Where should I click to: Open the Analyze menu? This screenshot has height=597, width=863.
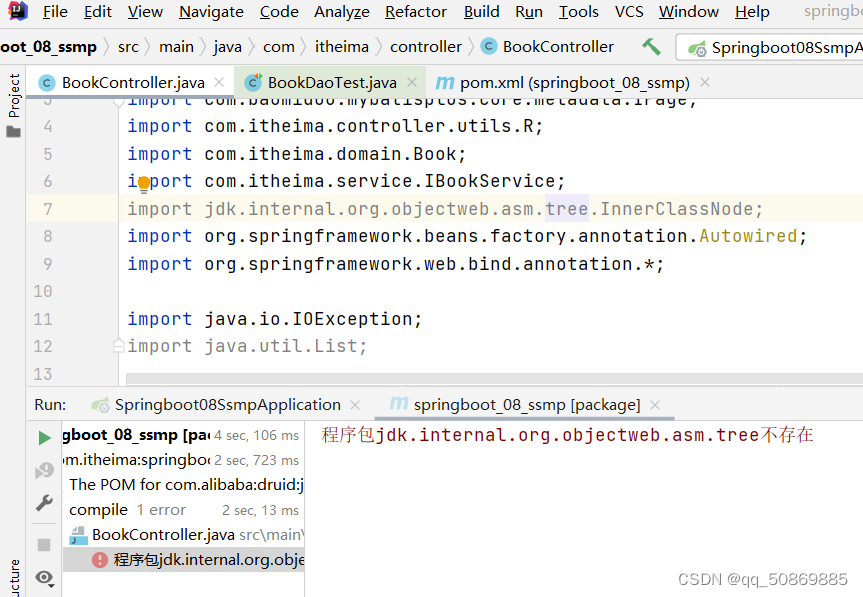coord(342,12)
